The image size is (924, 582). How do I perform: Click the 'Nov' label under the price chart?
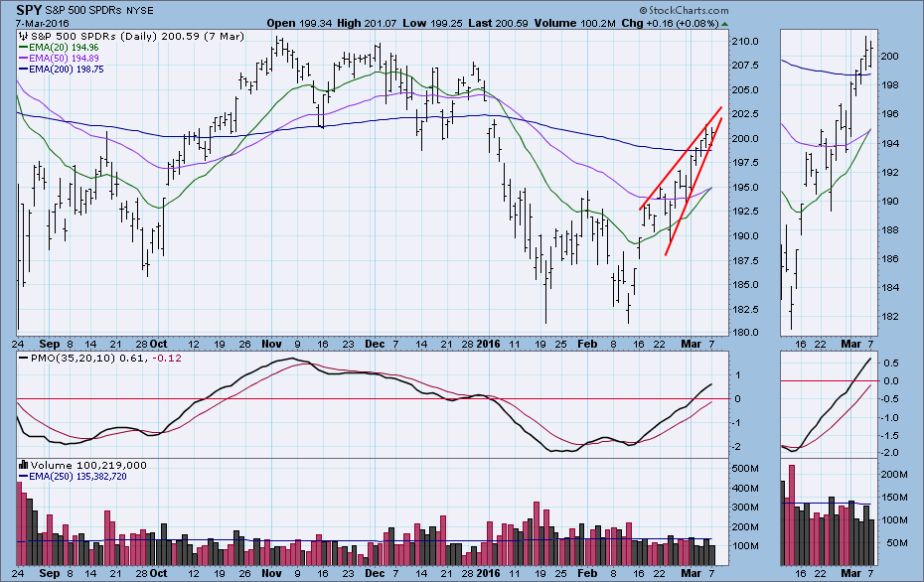[x=271, y=344]
